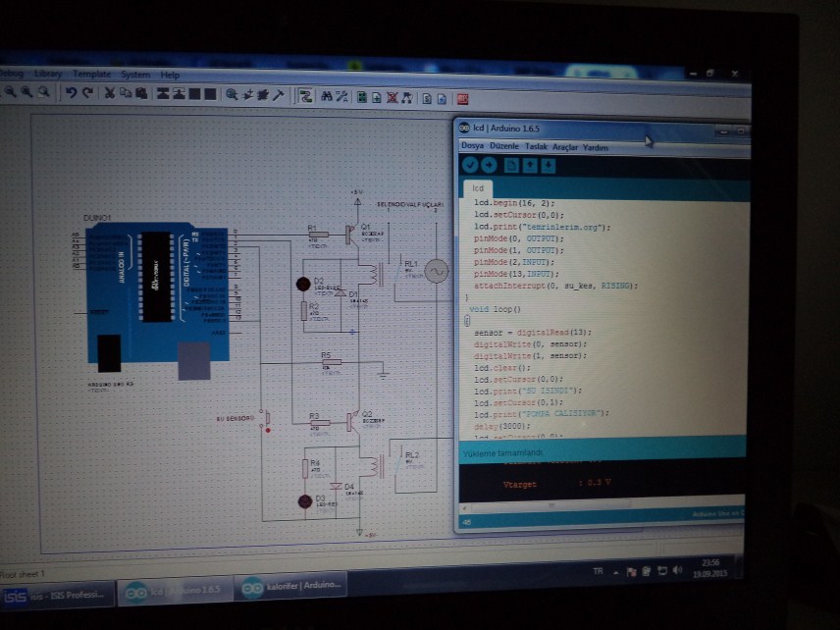840x630 pixels.
Task: Click the hammer icon in ISIS toolbar
Action: (278, 95)
